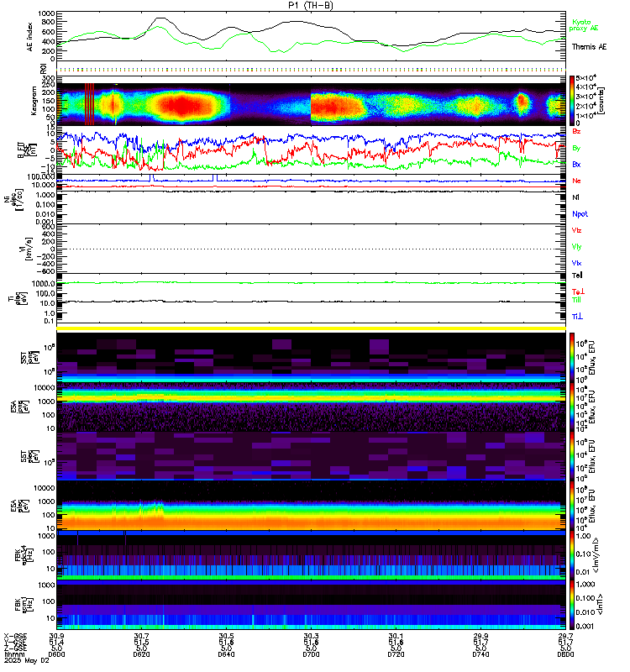Click the "[counts]" colorbar label
The height and width of the screenshot is (672, 630).
coord(601,101)
